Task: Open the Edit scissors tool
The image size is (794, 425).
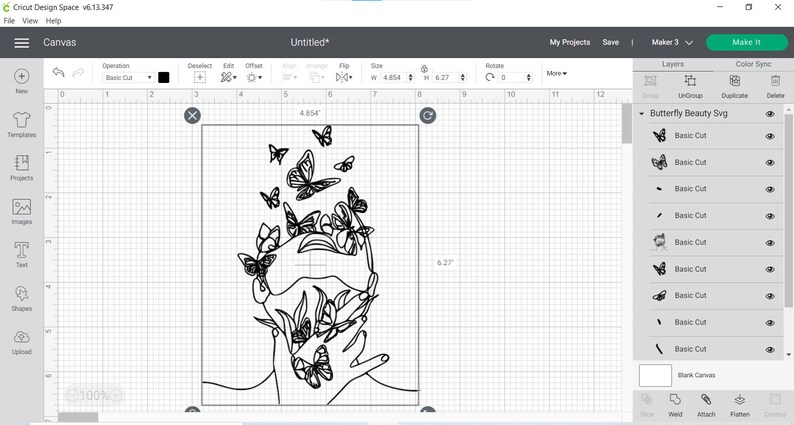Action: click(228, 78)
